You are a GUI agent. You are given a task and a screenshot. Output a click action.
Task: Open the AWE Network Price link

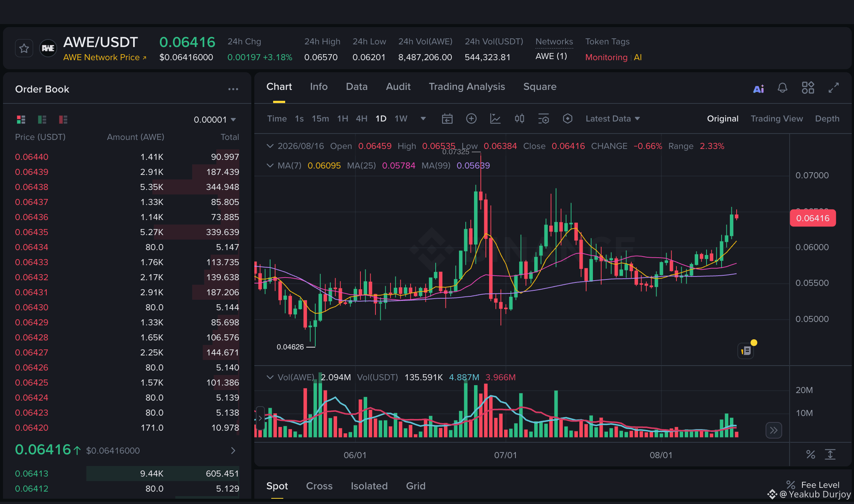tap(105, 58)
